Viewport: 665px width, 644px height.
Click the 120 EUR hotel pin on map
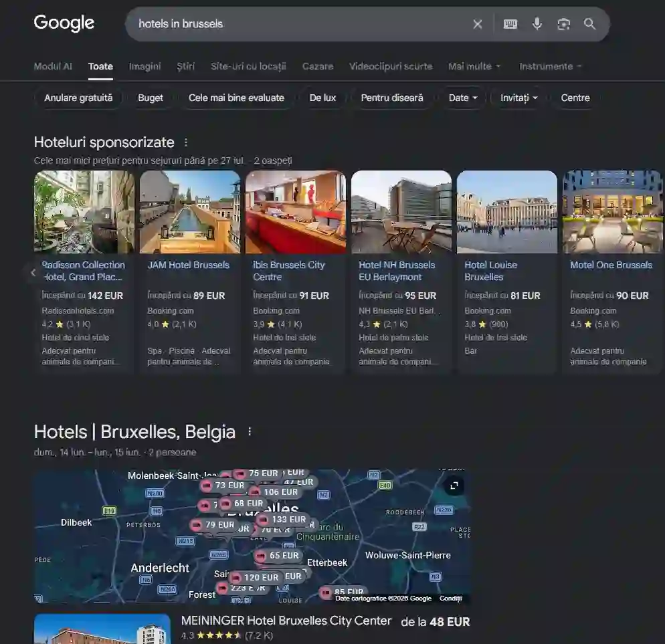coord(256,577)
